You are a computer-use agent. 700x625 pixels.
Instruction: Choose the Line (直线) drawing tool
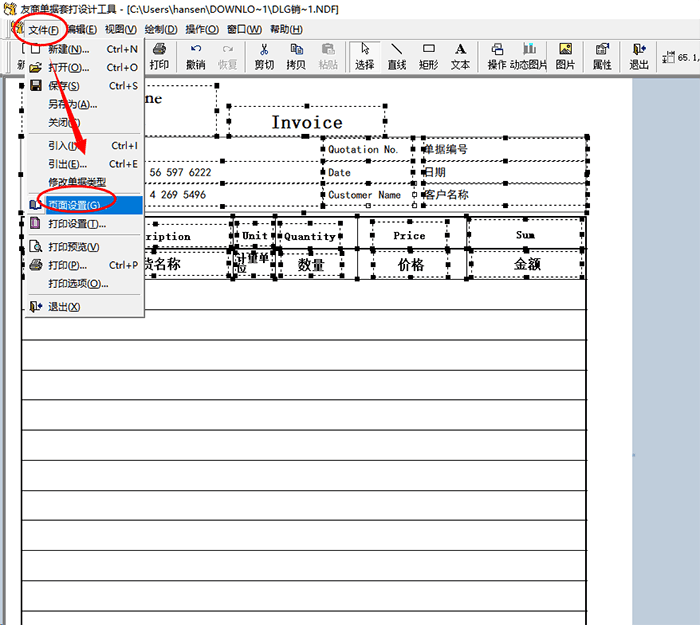tap(396, 56)
